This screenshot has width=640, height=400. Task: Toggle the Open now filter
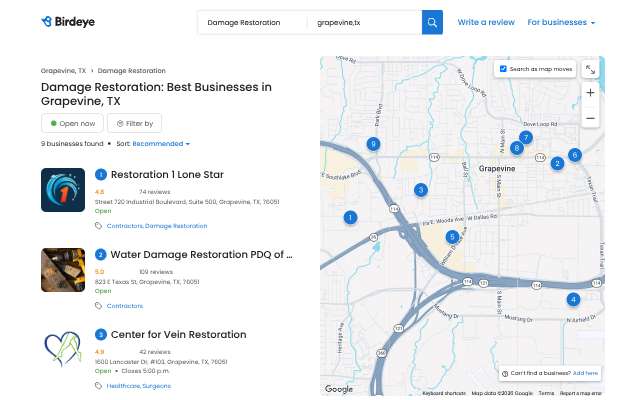click(x=72, y=123)
